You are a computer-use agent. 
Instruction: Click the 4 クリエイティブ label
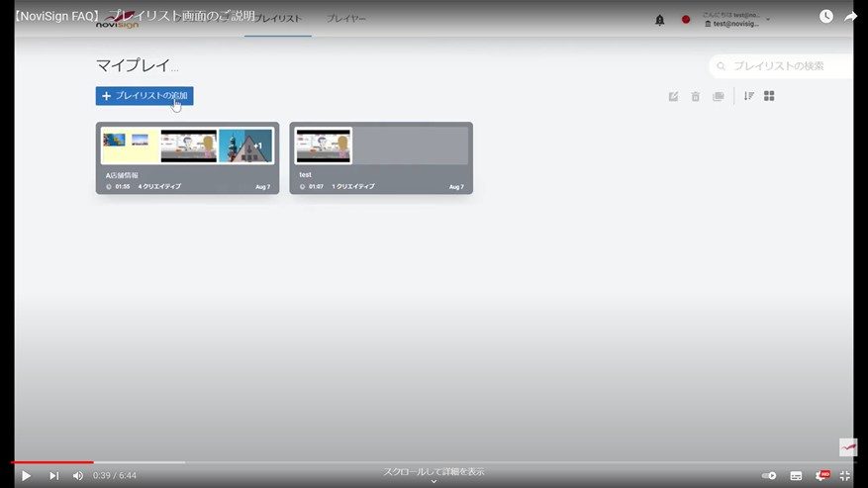(159, 187)
